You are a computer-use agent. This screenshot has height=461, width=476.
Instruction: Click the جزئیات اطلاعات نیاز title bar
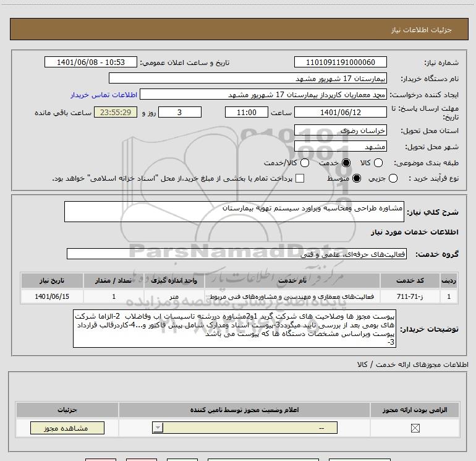239,29
